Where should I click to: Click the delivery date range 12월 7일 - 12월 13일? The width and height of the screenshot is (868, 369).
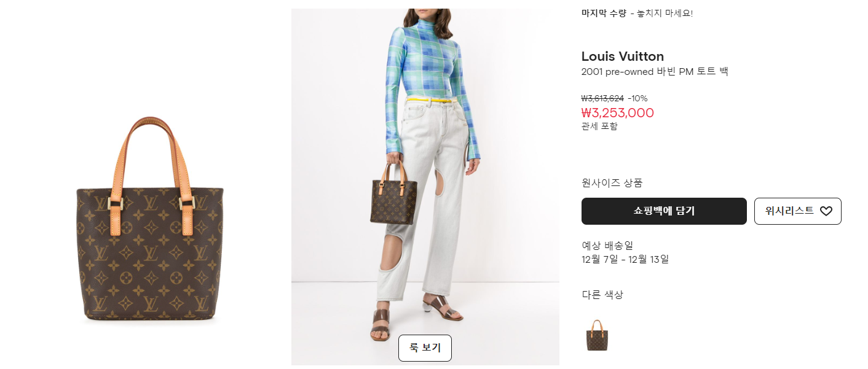(x=625, y=259)
